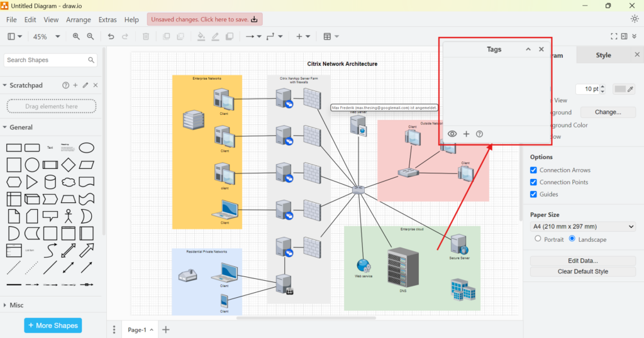Toggle fullscreen mode icon

614,36
